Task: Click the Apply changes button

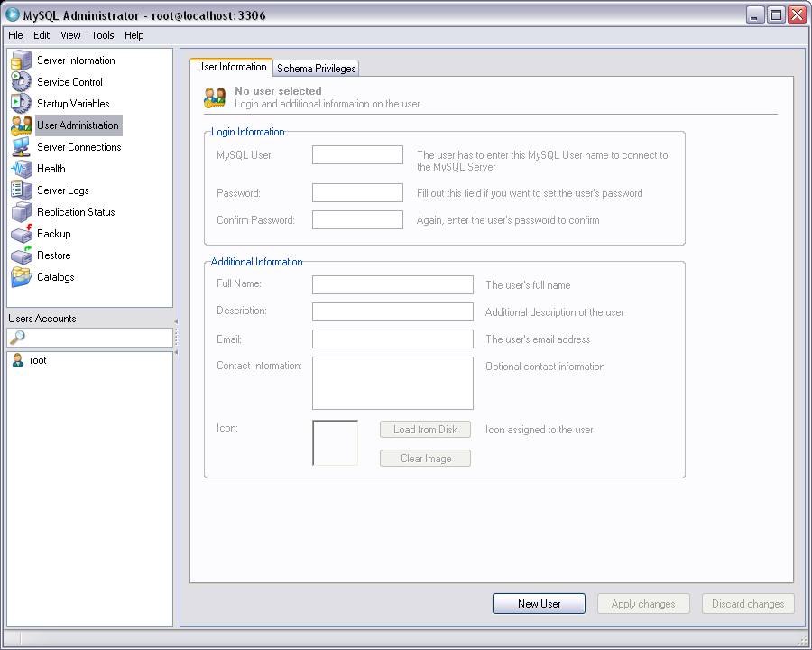Action: [643, 603]
